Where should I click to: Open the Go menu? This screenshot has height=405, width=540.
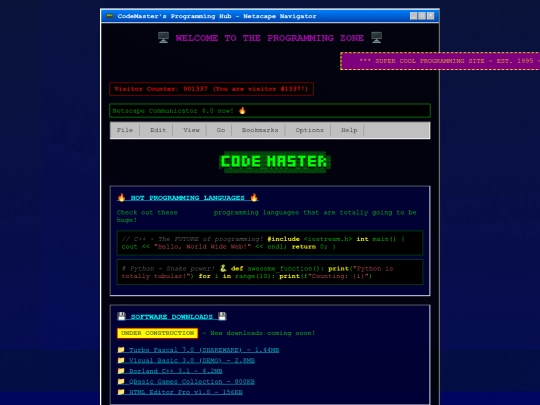pyautogui.click(x=221, y=130)
